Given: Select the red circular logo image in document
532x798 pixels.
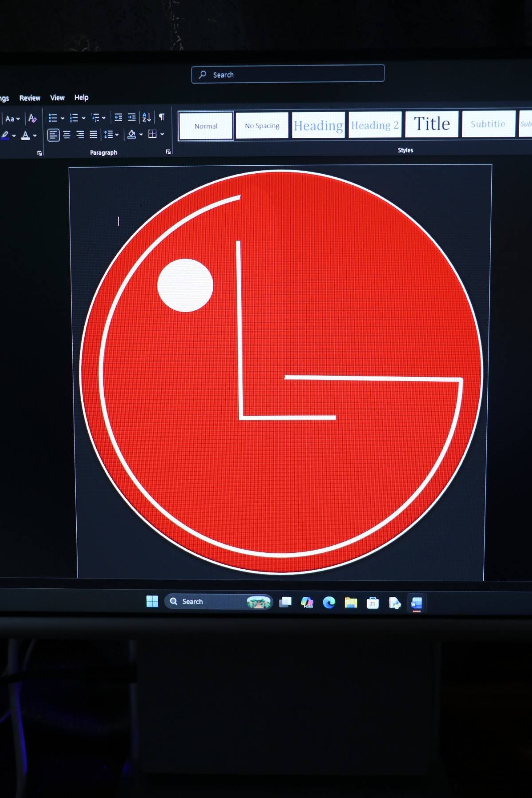Looking at the screenshot, I should [x=281, y=372].
